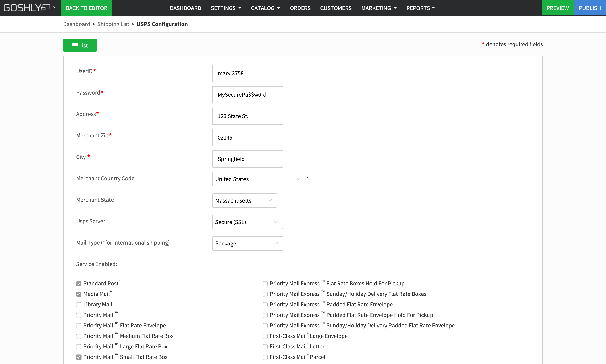Focus the Merchant Zip input field
606x364 pixels.
point(247,138)
